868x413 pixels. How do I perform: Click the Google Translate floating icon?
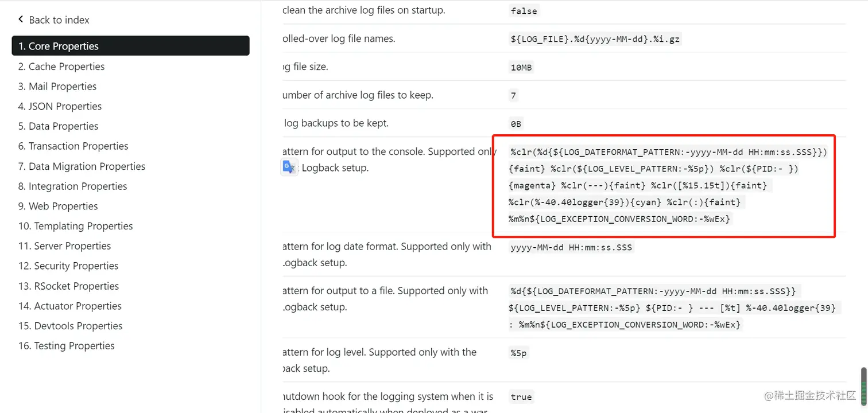(289, 167)
